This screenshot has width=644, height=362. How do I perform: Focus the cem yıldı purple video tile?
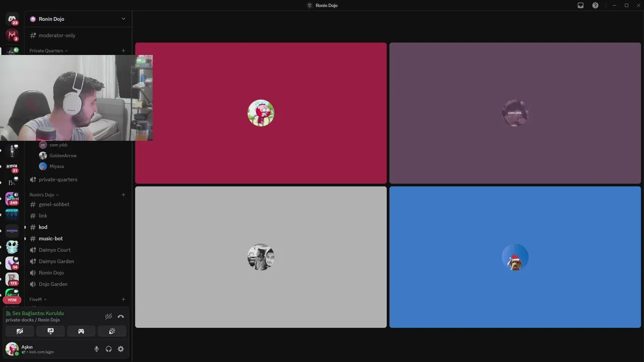coord(515,113)
